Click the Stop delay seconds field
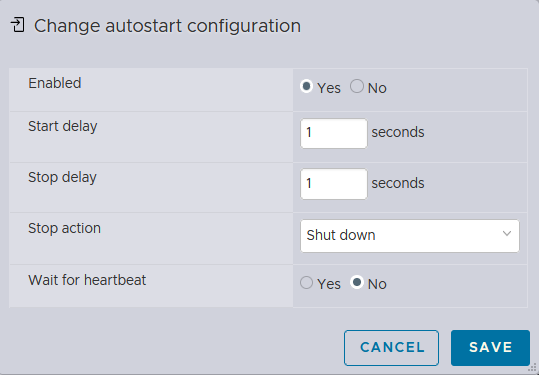This screenshot has width=539, height=375. pos(334,184)
